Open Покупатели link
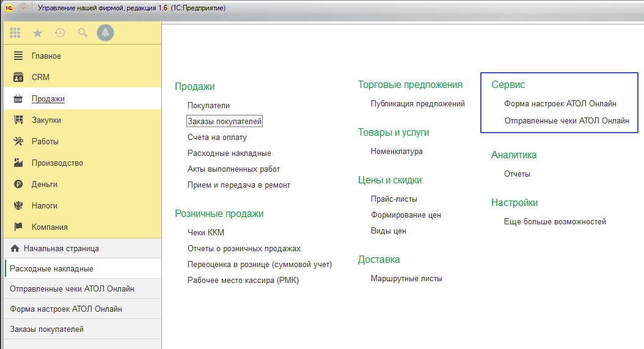 [208, 105]
